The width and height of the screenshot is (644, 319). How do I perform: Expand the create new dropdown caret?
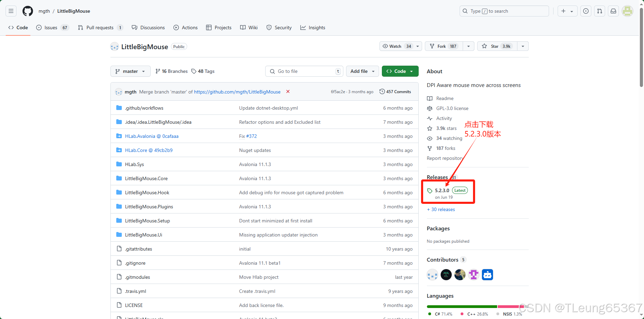point(572,11)
